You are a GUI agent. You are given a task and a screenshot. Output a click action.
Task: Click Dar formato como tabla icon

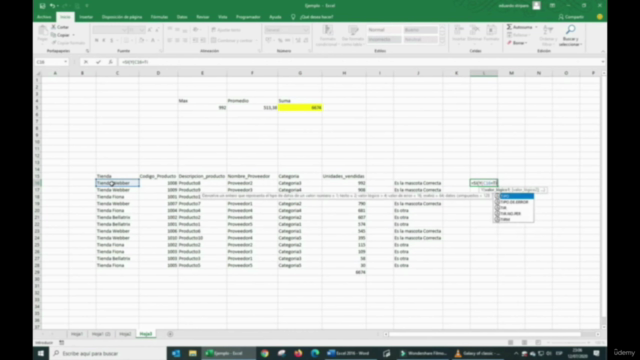point(352,30)
